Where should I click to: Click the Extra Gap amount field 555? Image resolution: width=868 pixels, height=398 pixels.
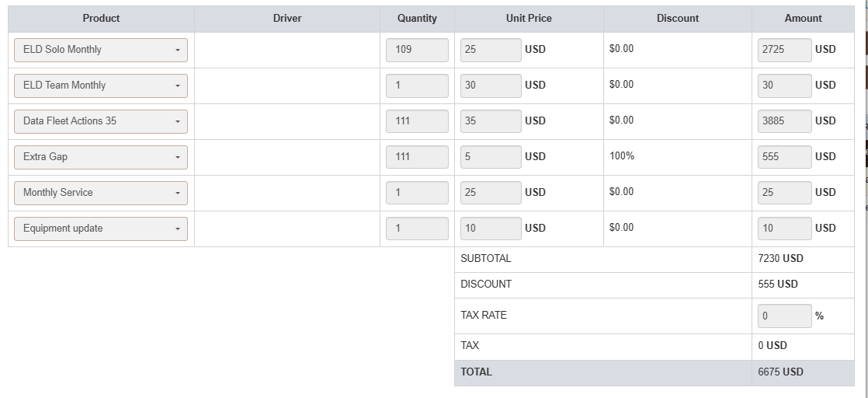point(784,157)
